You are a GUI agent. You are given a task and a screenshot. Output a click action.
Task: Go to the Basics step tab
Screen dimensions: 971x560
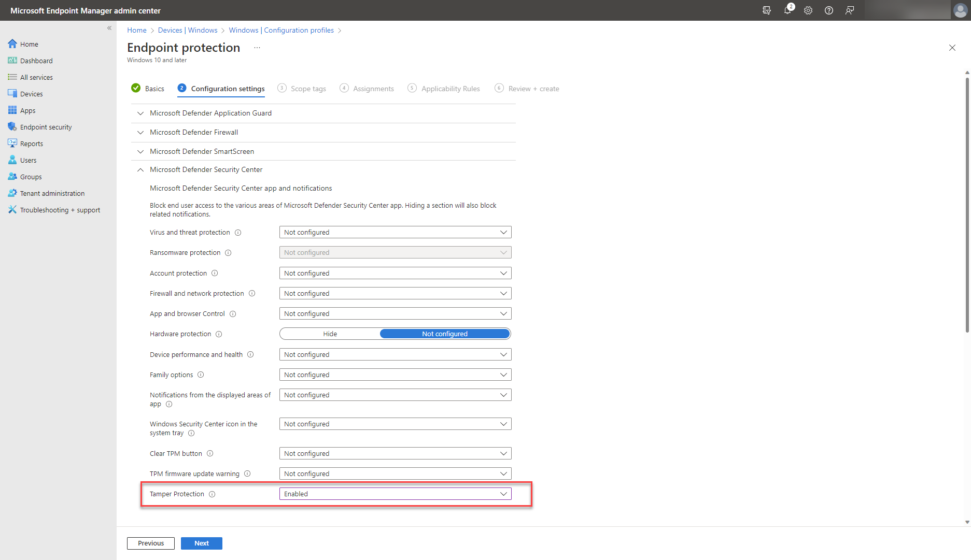pos(148,89)
